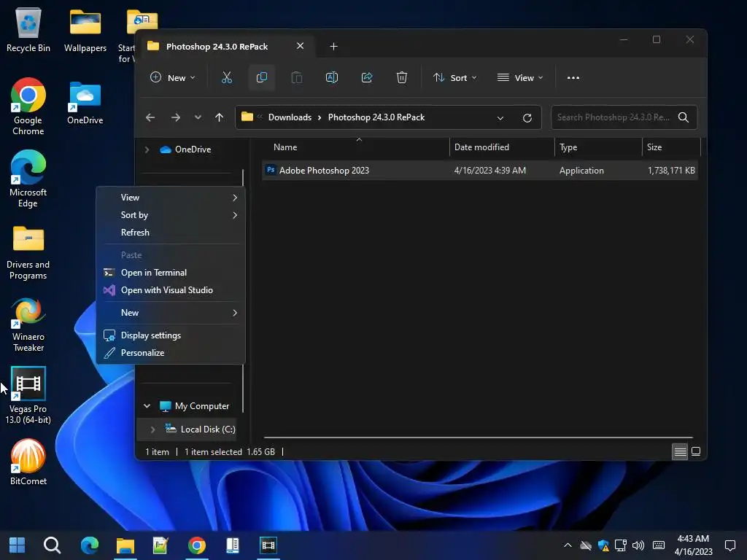Choose Open in Terminal
The height and width of the screenshot is (560, 747).
point(171,273)
